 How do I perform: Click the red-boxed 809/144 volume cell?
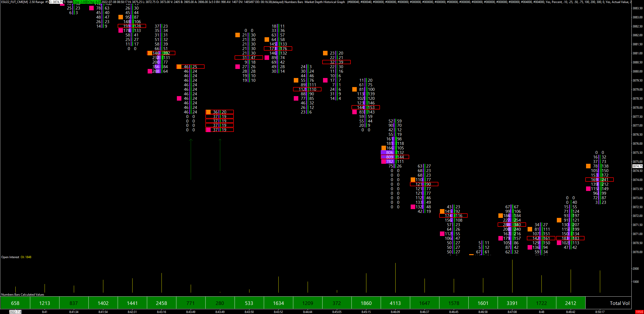395,157
